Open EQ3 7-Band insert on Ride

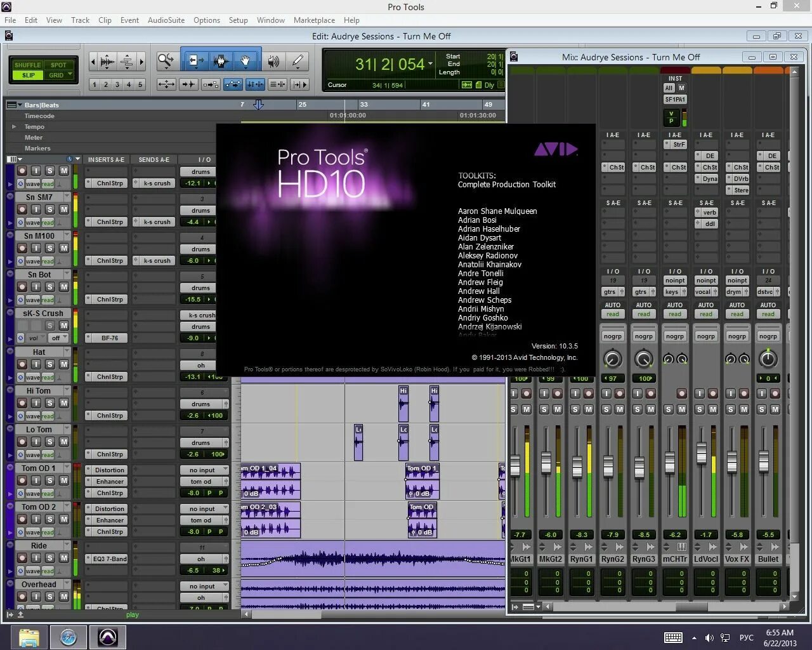110,559
